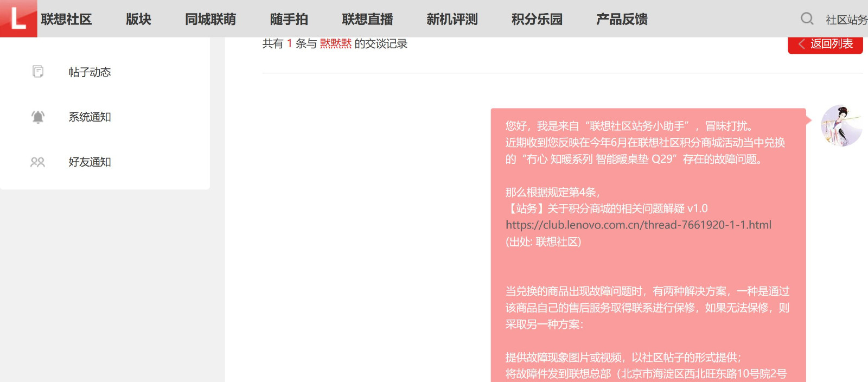
Task: Open 新机评测 section
Action: click(452, 19)
